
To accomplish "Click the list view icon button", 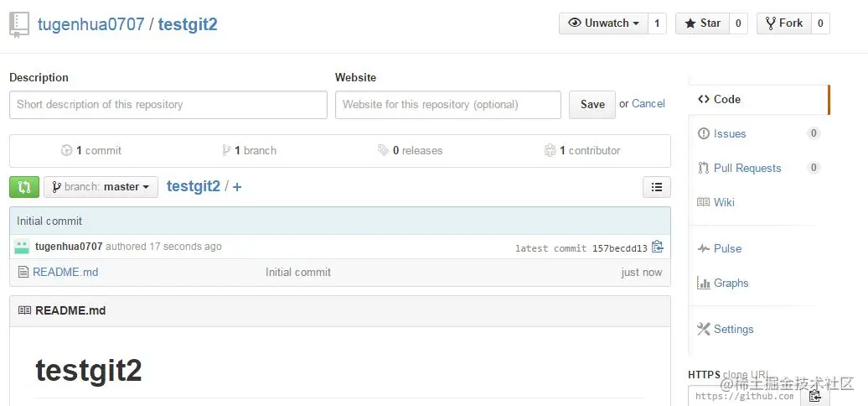I will pos(657,187).
